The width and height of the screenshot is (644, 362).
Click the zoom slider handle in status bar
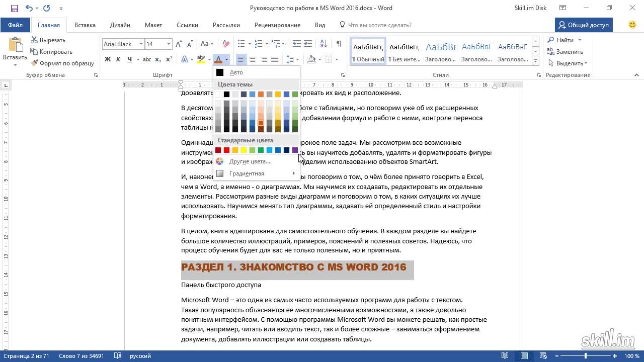(x=585, y=356)
